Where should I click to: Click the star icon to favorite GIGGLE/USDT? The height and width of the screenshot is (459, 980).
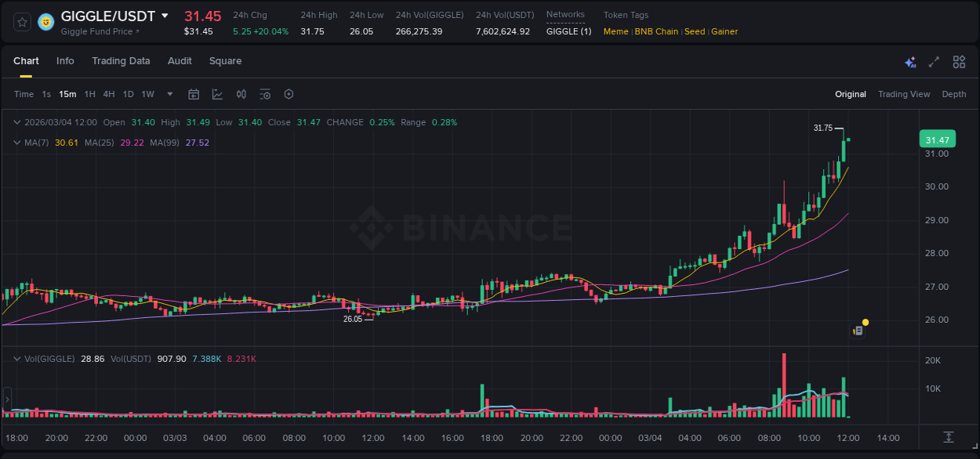click(21, 22)
